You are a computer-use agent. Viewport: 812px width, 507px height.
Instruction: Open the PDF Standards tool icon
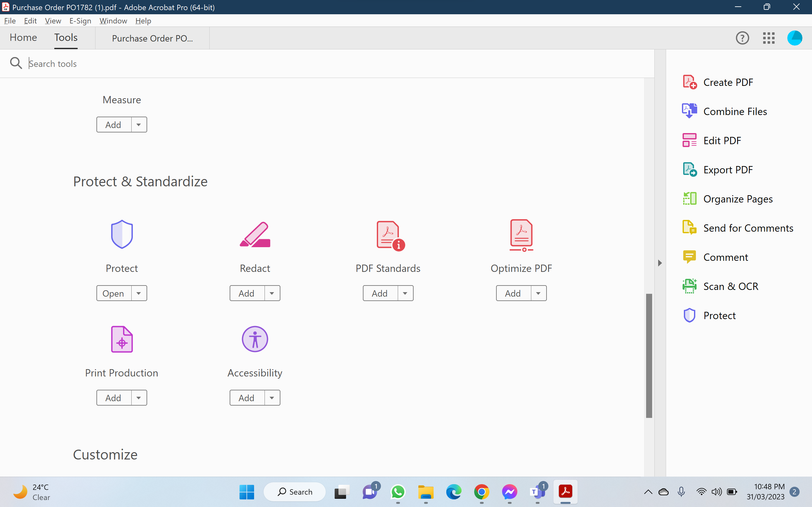click(x=388, y=235)
